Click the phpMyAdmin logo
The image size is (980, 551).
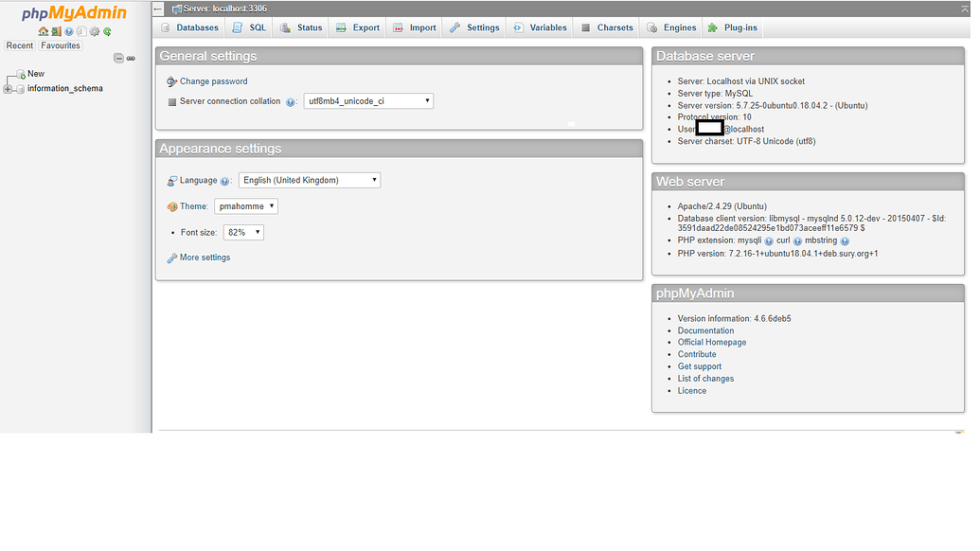point(74,13)
